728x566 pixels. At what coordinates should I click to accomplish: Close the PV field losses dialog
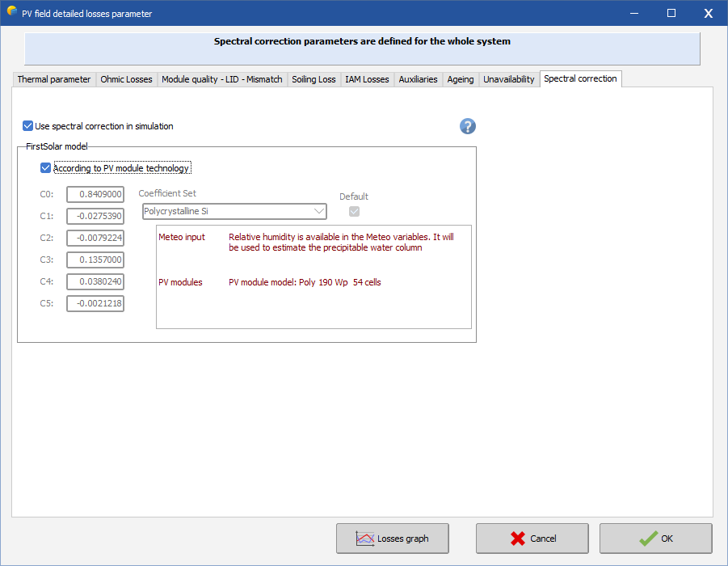709,13
